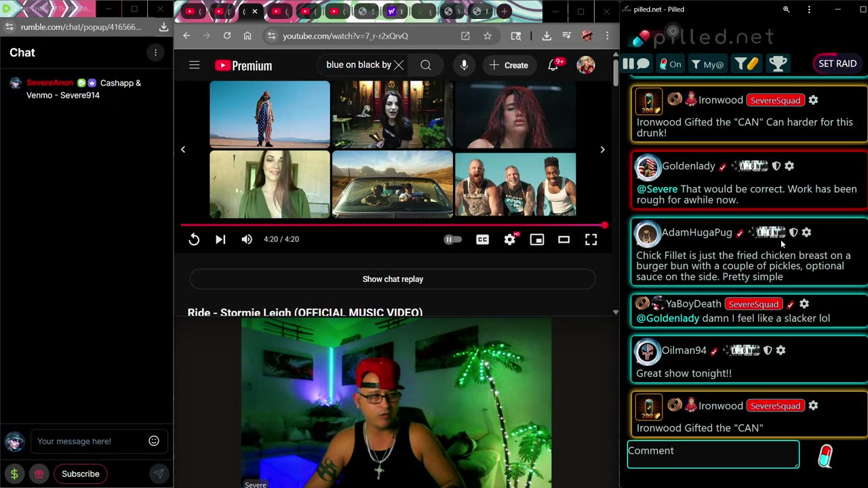The image size is (868, 488).
Task: Open the YouTube player settings gear
Action: coord(510,239)
